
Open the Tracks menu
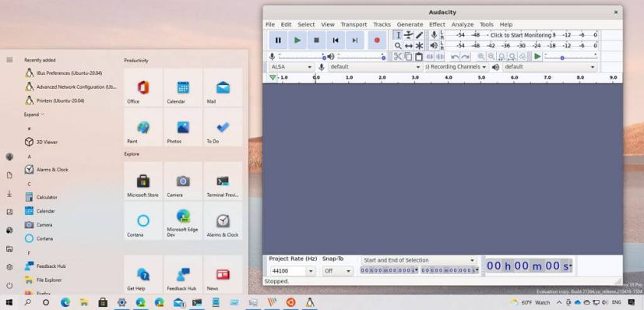[x=382, y=25]
